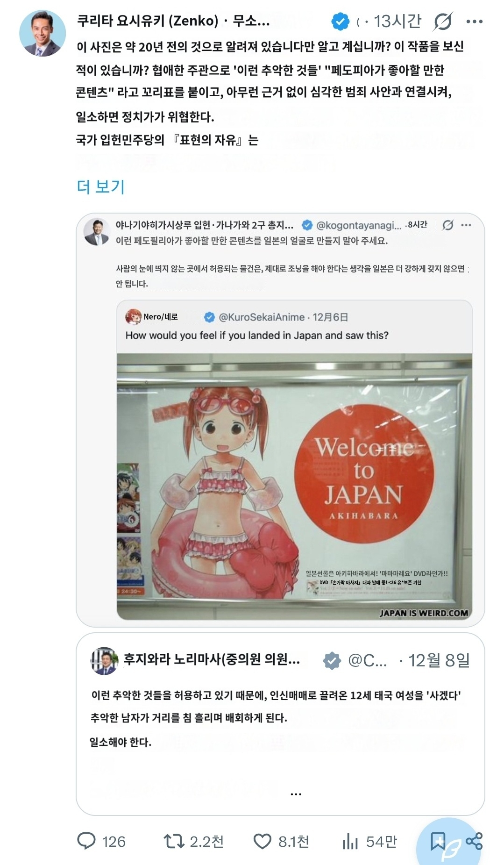Open the more options menu on main post

pyautogui.click(x=475, y=21)
